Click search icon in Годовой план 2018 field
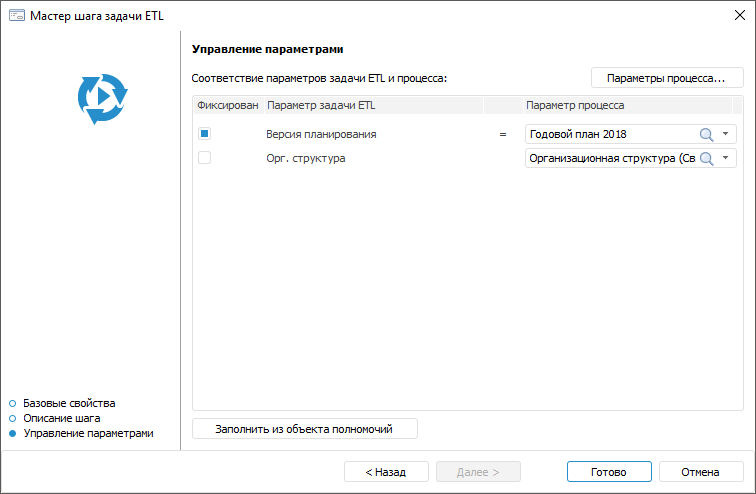 tap(706, 134)
